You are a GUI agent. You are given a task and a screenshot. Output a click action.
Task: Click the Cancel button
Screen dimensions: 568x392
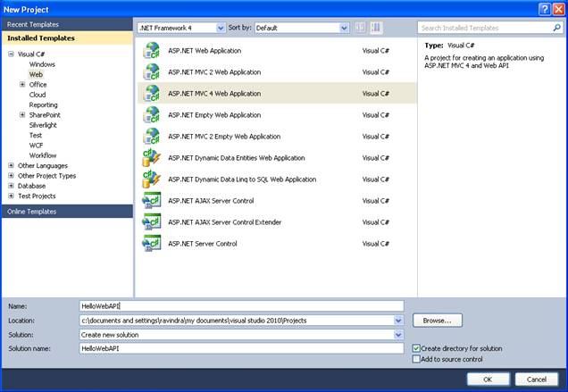[x=537, y=379]
